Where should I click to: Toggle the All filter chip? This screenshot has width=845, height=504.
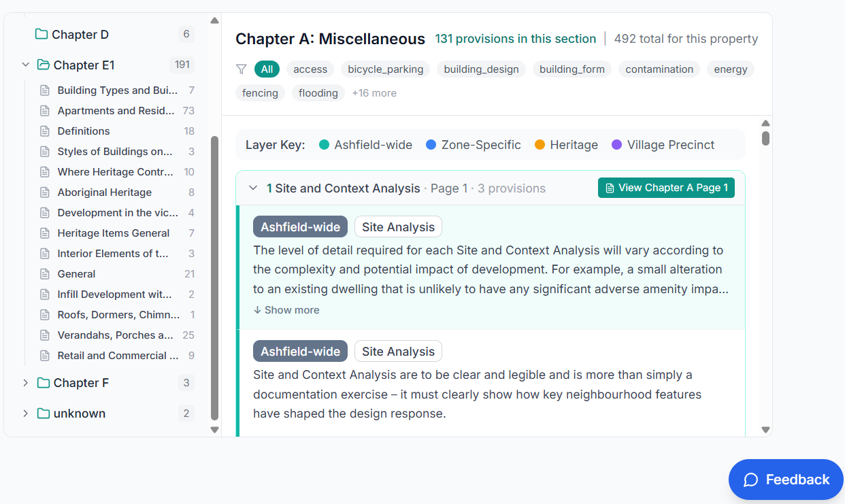click(x=267, y=69)
